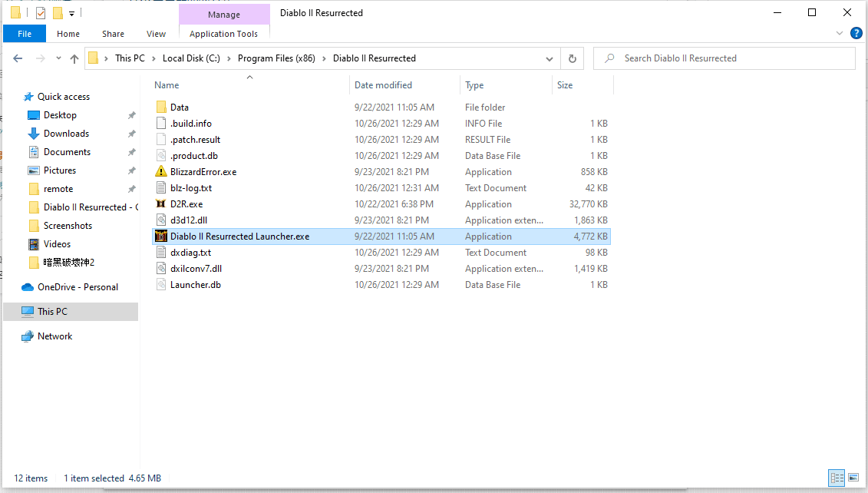The image size is (868, 493).
Task: Switch to Large icons view in status bar
Action: pos(853,478)
